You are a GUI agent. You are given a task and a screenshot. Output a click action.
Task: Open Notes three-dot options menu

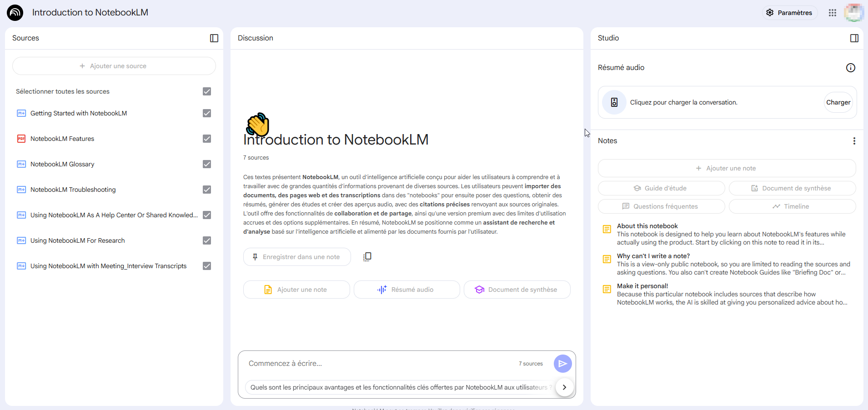click(854, 141)
